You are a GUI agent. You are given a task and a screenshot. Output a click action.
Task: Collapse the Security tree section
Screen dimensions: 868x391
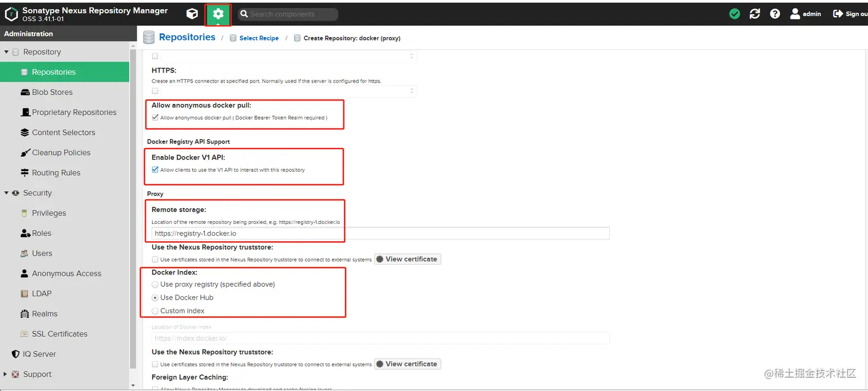coord(6,193)
